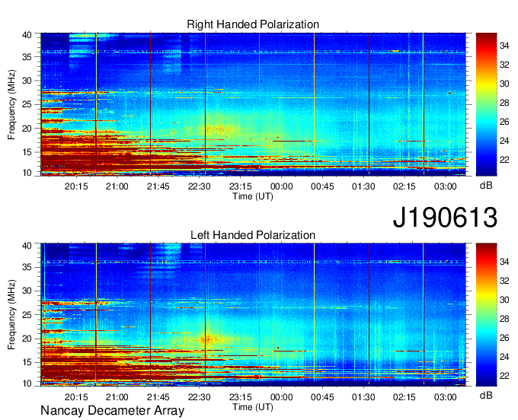The image size is (518, 420).
Task: Click the 22:30 tick on top time axis
Action: [x=200, y=186]
